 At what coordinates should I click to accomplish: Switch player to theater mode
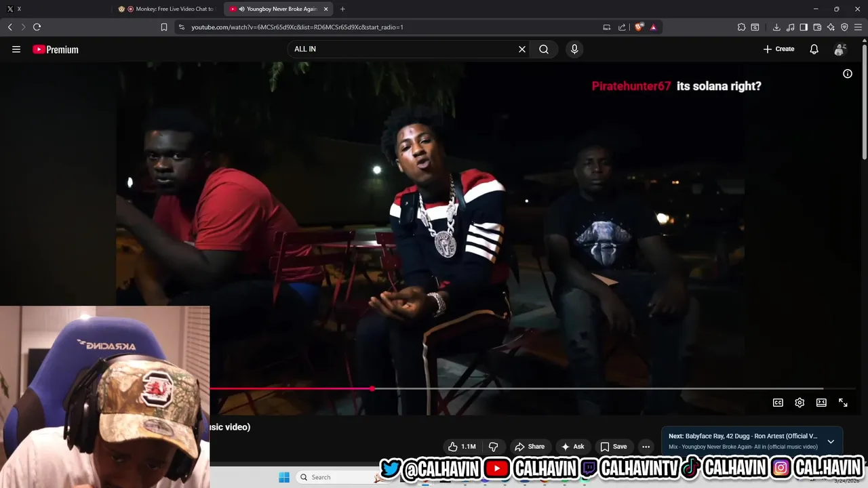coord(821,403)
